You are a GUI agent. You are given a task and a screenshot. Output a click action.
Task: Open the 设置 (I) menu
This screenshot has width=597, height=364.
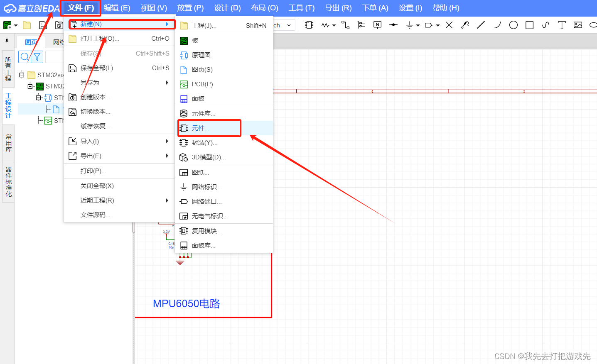(x=410, y=8)
